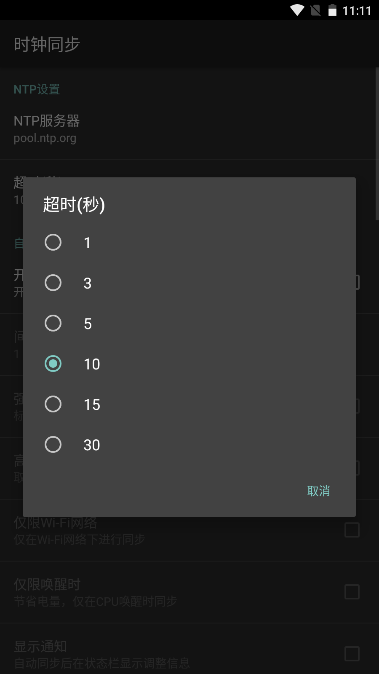Tap the pool.ntp.org server text
Viewport: 379px width, 674px height.
click(45, 138)
